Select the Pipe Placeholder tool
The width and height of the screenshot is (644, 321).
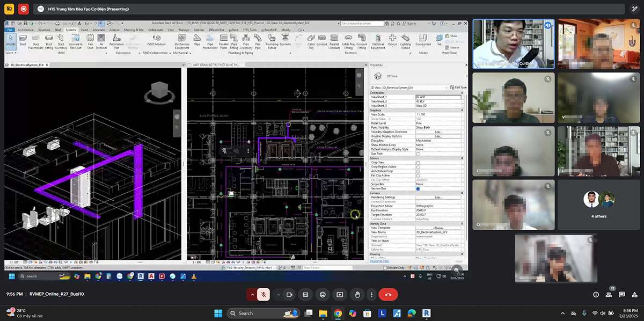pyautogui.click(x=210, y=42)
